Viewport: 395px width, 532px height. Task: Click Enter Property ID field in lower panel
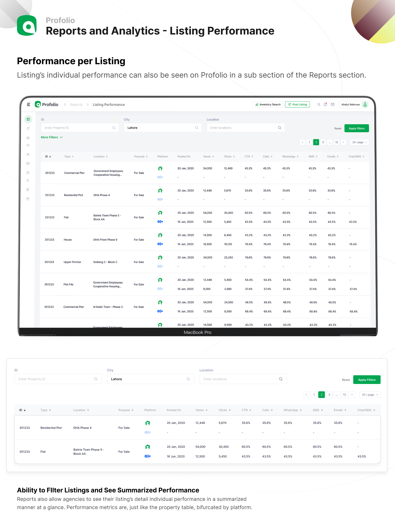point(58,379)
